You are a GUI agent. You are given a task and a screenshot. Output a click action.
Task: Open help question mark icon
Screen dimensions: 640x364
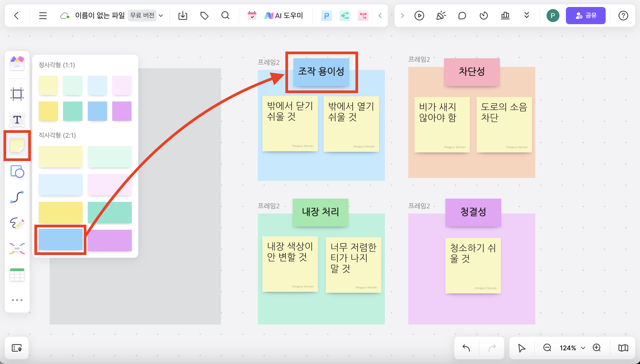tap(623, 16)
